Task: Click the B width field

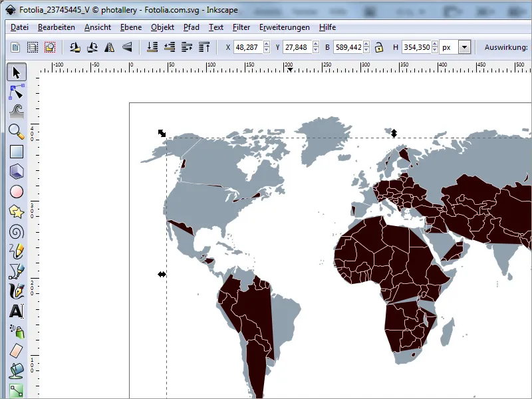Action: [x=348, y=47]
